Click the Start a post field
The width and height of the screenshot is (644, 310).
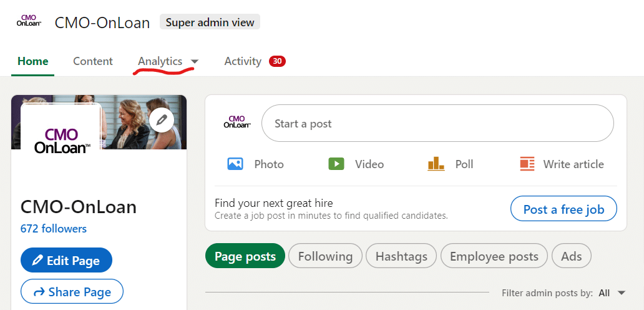click(x=437, y=123)
